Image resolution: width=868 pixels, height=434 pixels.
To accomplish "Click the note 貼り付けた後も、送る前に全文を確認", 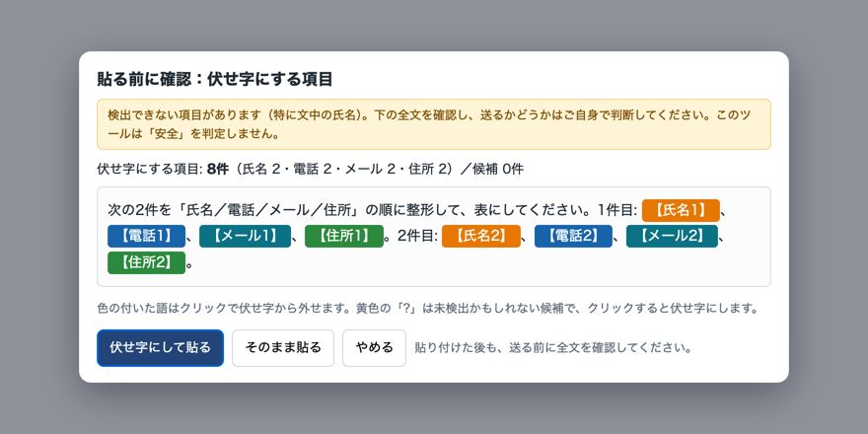I will click(x=553, y=348).
